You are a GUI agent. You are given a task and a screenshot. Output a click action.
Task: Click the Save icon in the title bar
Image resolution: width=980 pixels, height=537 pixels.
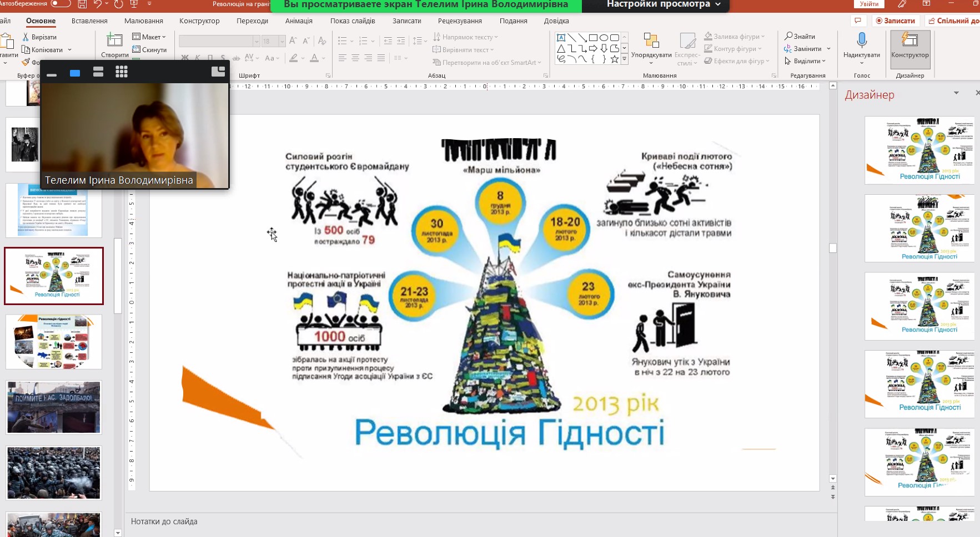(82, 4)
